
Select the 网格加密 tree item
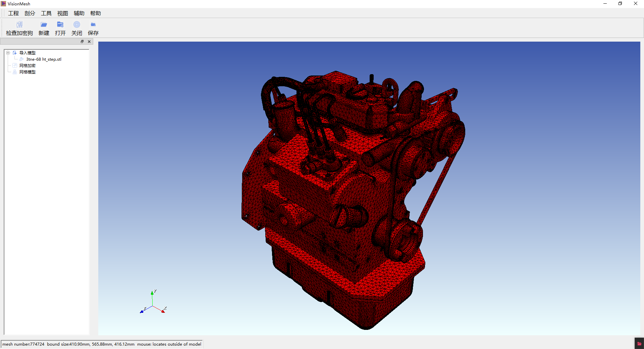pos(27,66)
